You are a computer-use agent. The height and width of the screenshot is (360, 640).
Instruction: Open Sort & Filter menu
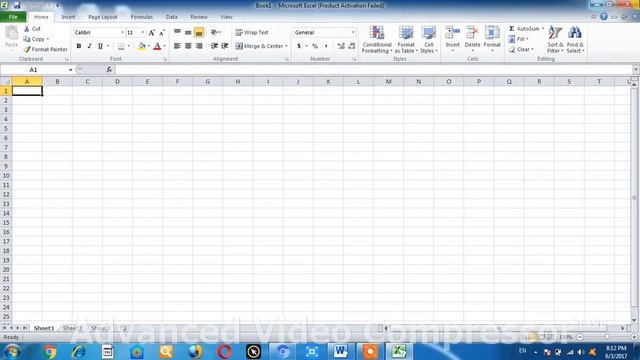coord(555,39)
